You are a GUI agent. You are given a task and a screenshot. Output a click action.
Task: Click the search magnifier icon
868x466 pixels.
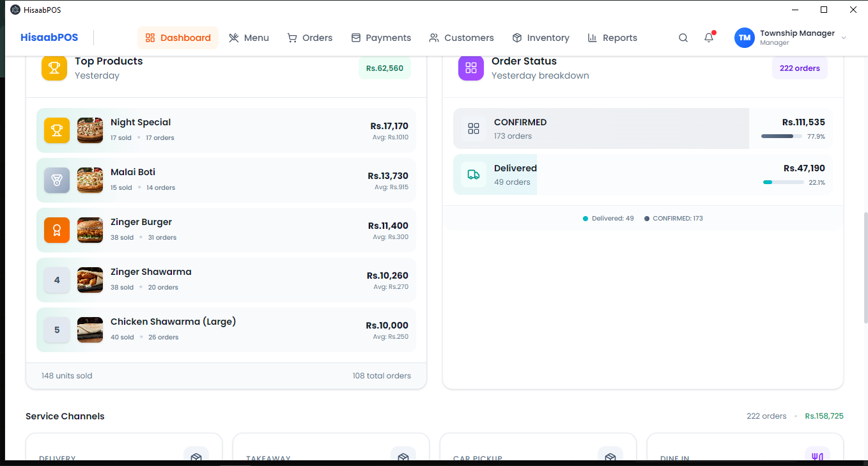click(x=683, y=38)
